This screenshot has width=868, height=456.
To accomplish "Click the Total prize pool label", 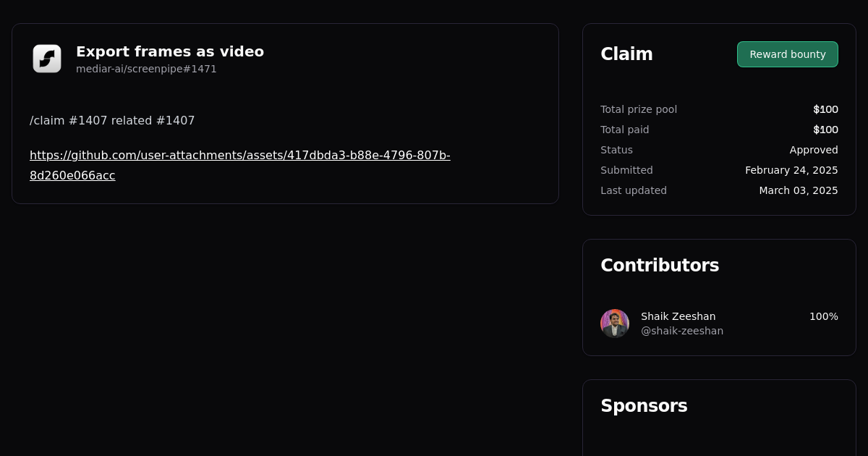I will click(639, 109).
